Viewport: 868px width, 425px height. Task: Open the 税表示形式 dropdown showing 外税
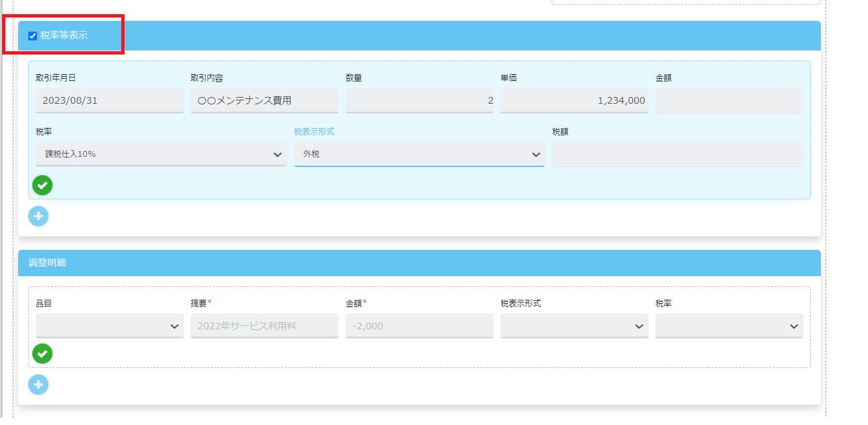click(x=420, y=154)
